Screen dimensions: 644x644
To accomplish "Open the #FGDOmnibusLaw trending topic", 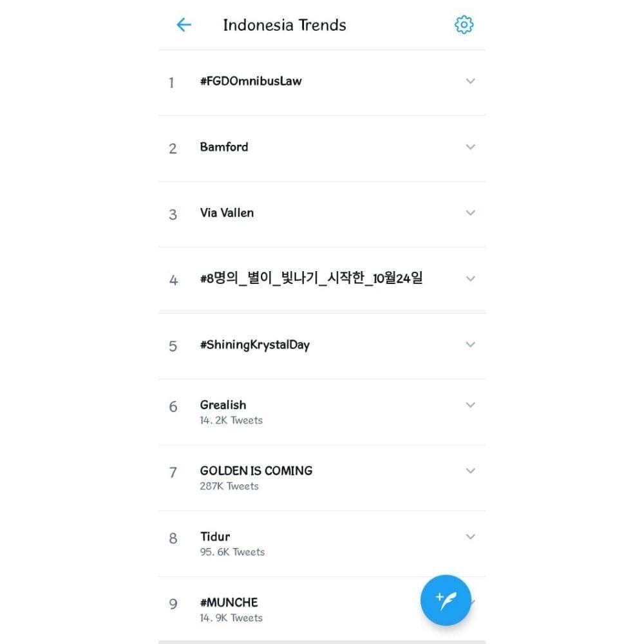I will click(251, 81).
